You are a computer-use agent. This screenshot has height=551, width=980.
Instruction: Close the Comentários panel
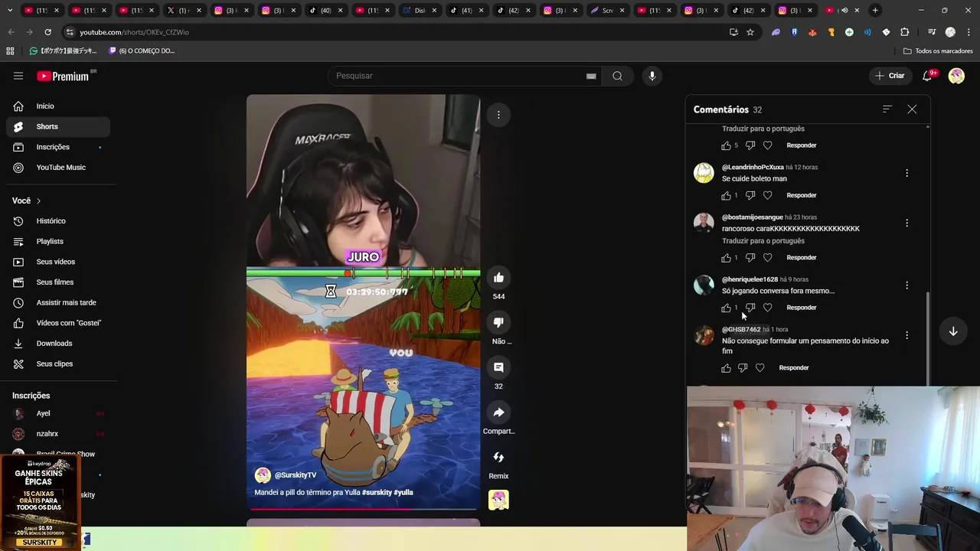(912, 109)
